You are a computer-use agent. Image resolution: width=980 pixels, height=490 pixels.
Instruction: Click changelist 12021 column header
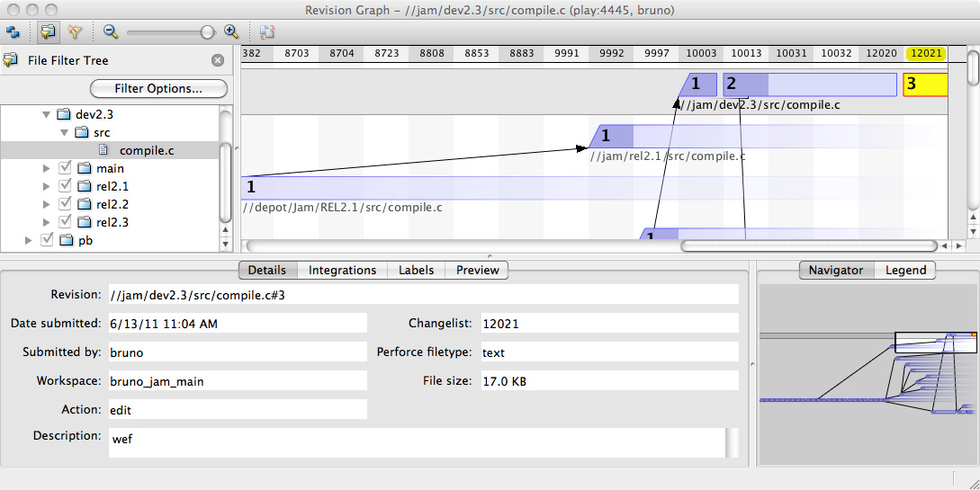coord(926,54)
